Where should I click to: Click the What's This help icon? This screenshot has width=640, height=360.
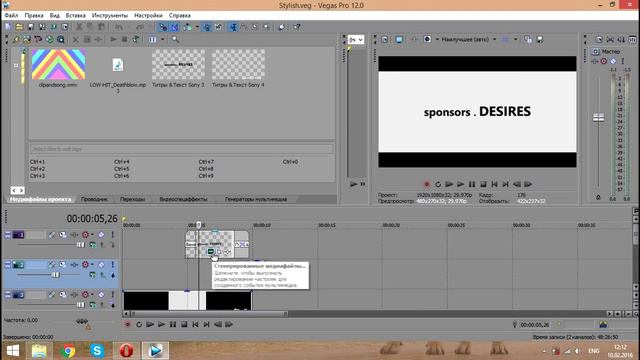297,27
